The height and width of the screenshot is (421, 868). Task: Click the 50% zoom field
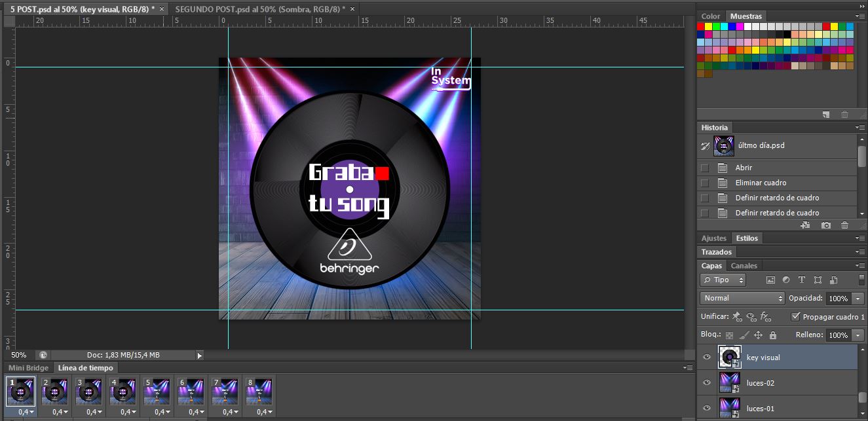click(19, 355)
